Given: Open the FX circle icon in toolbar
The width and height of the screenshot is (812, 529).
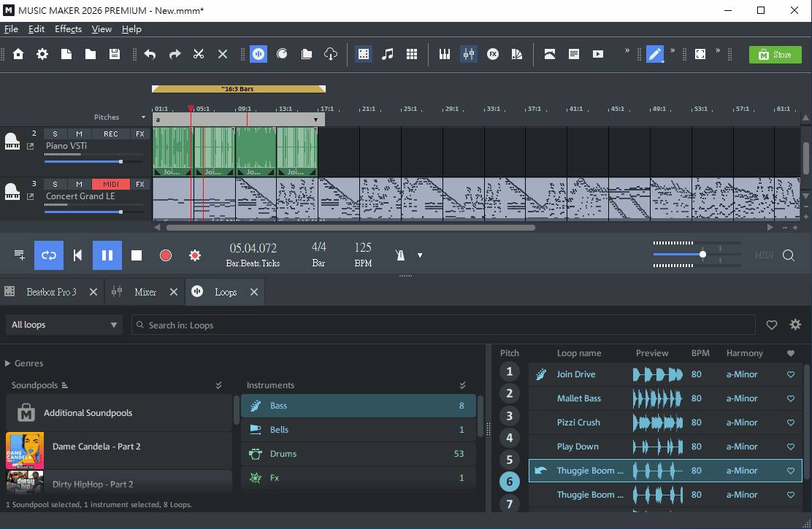Looking at the screenshot, I should point(492,54).
